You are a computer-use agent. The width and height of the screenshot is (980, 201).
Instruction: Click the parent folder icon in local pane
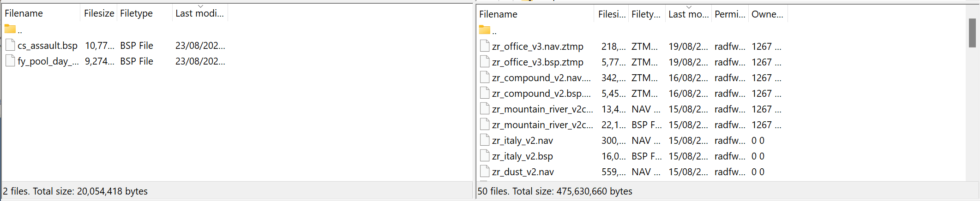(10, 30)
